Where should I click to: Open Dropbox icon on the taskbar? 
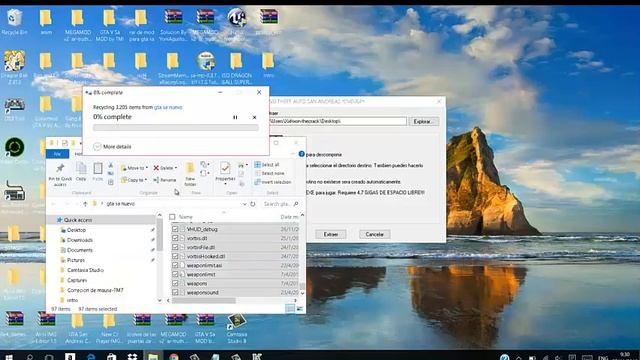click(x=132, y=357)
